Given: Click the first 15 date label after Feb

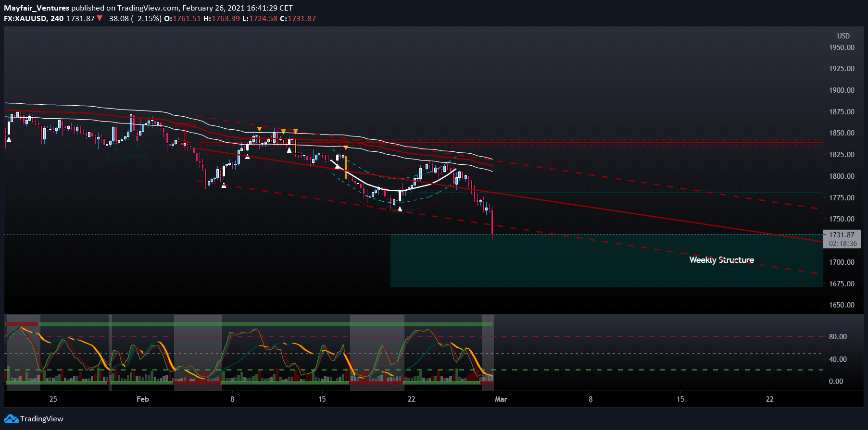Looking at the screenshot, I should [322, 399].
